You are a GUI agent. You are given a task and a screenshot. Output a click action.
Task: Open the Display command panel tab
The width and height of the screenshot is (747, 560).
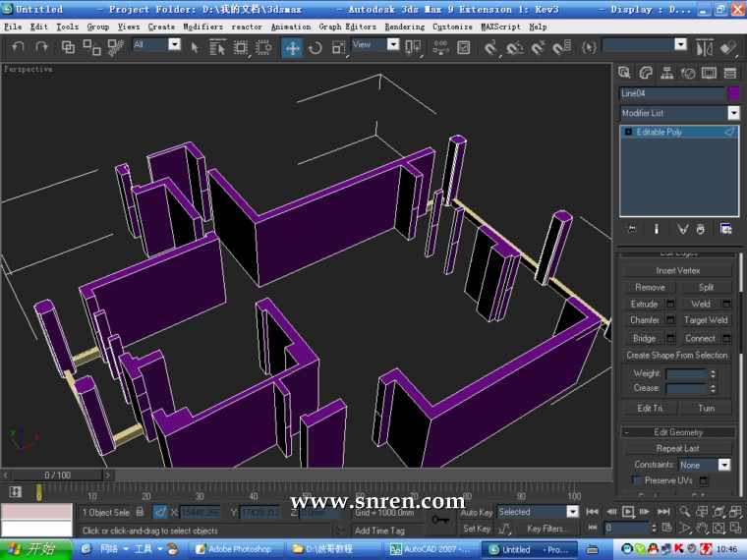click(710, 73)
